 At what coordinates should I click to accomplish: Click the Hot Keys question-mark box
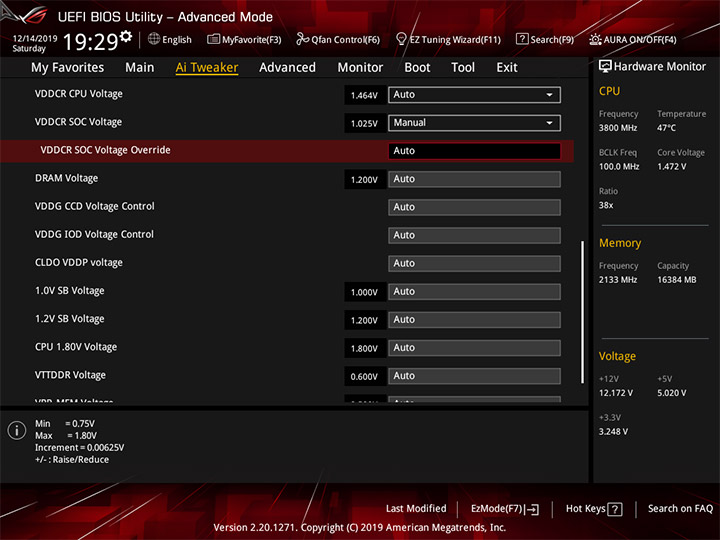click(x=615, y=509)
